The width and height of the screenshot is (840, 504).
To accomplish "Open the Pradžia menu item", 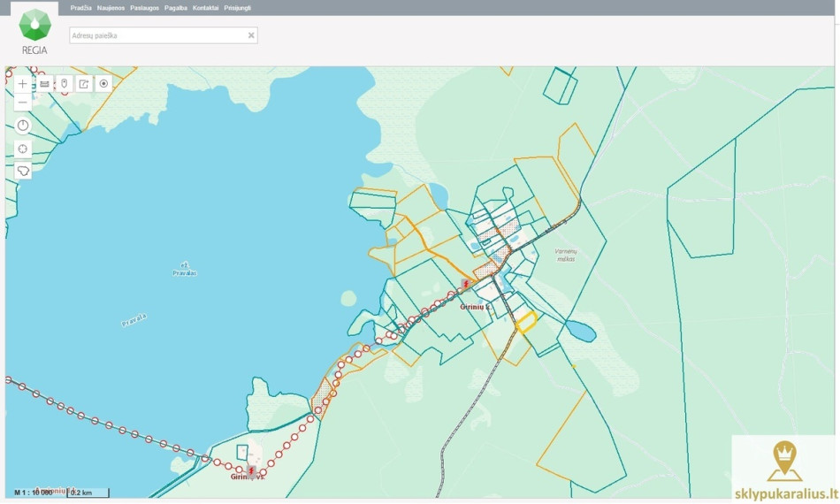I will coord(80,8).
